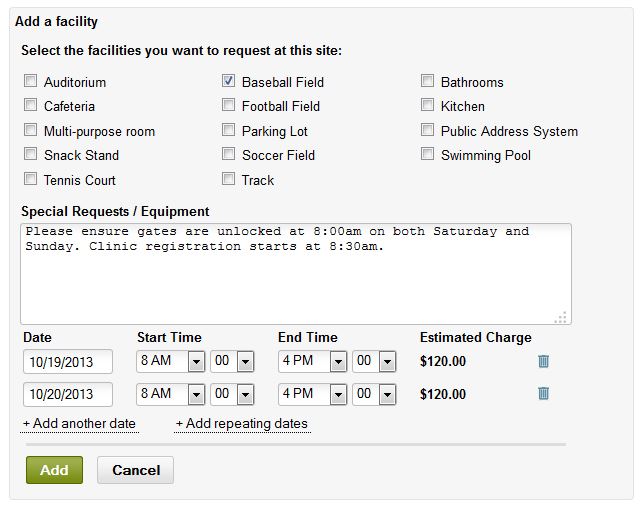
Task: Check the Swimming Pool option
Action: [428, 155]
